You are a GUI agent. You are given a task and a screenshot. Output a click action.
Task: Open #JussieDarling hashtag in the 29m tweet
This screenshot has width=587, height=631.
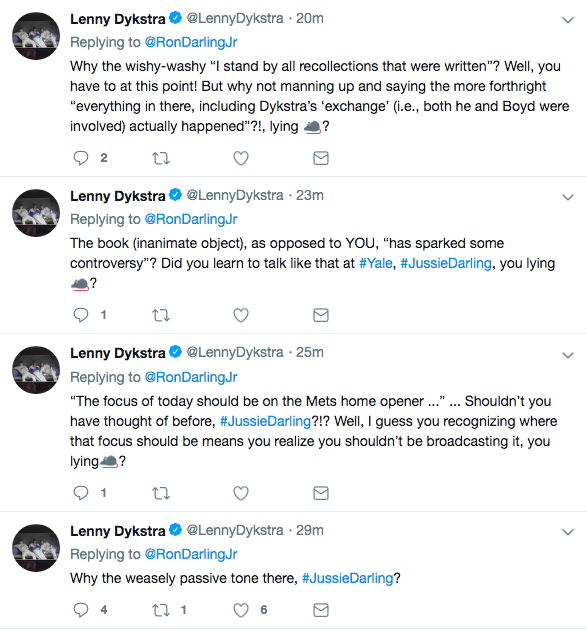tap(347, 578)
